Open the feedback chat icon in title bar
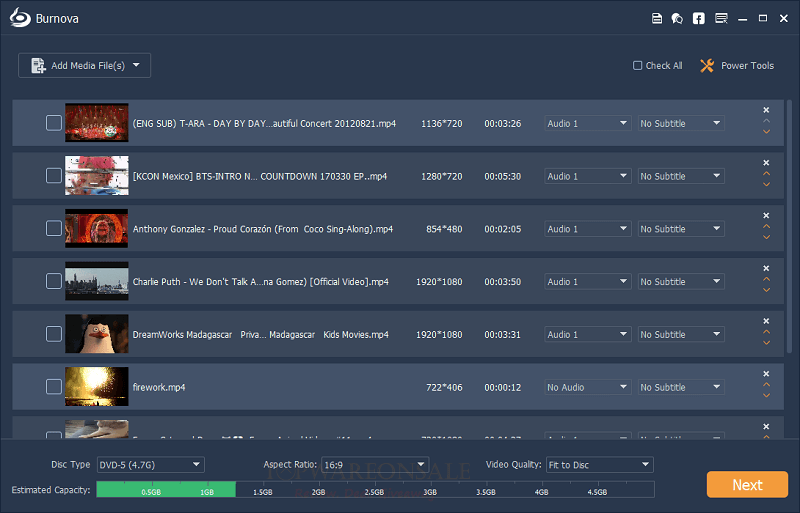This screenshot has width=800, height=513. click(677, 18)
